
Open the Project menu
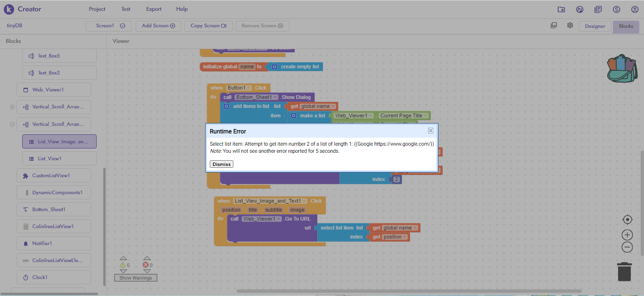[x=97, y=9]
